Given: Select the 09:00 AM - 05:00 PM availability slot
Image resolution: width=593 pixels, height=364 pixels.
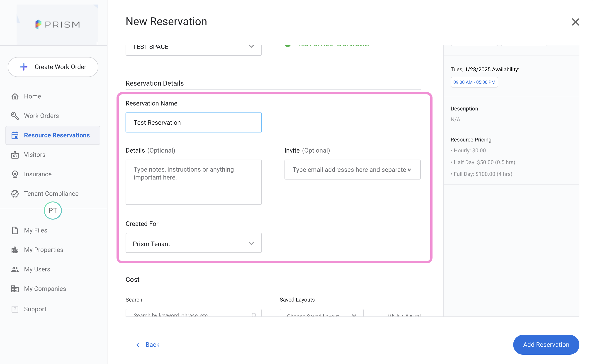Looking at the screenshot, I should coord(474,82).
